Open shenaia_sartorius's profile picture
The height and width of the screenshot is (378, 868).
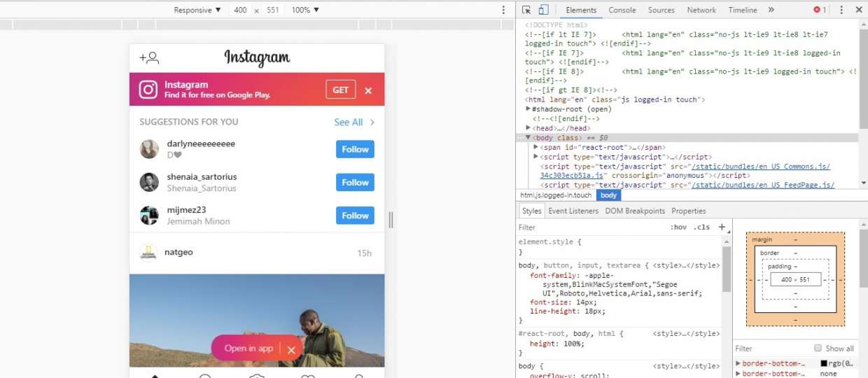149,182
